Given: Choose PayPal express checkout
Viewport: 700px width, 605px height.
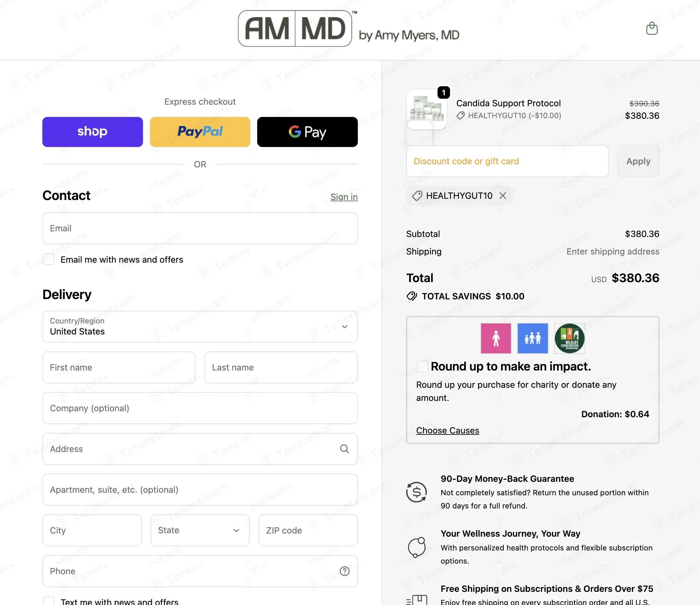Looking at the screenshot, I should (x=200, y=132).
